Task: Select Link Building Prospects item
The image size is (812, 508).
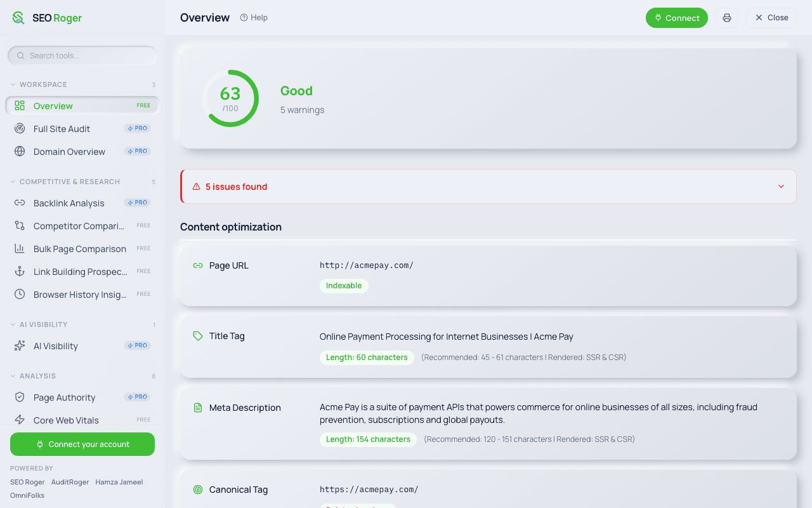Action: [x=82, y=271]
